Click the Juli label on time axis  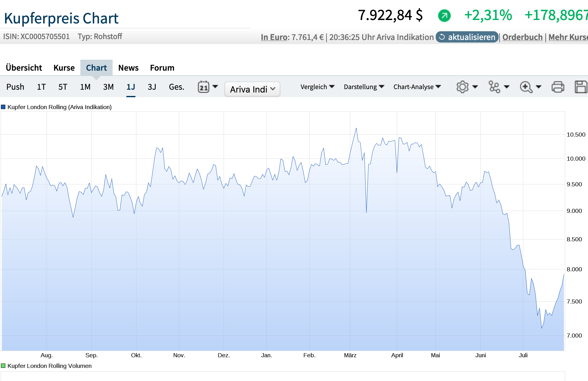pyautogui.click(x=523, y=355)
